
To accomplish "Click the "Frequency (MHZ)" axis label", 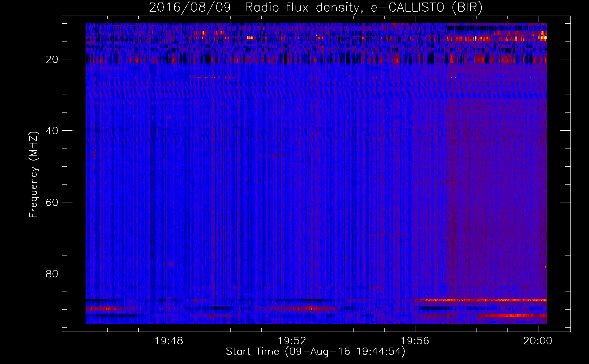I will (33, 175).
